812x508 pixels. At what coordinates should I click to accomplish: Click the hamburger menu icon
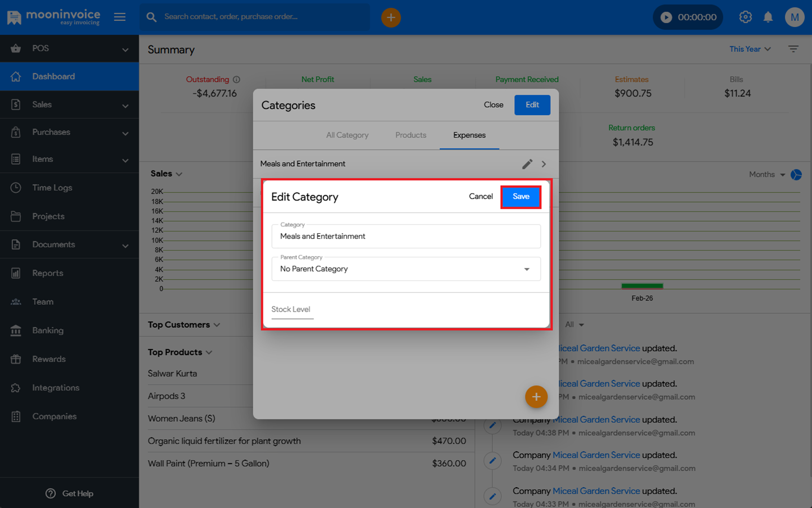[x=120, y=17]
